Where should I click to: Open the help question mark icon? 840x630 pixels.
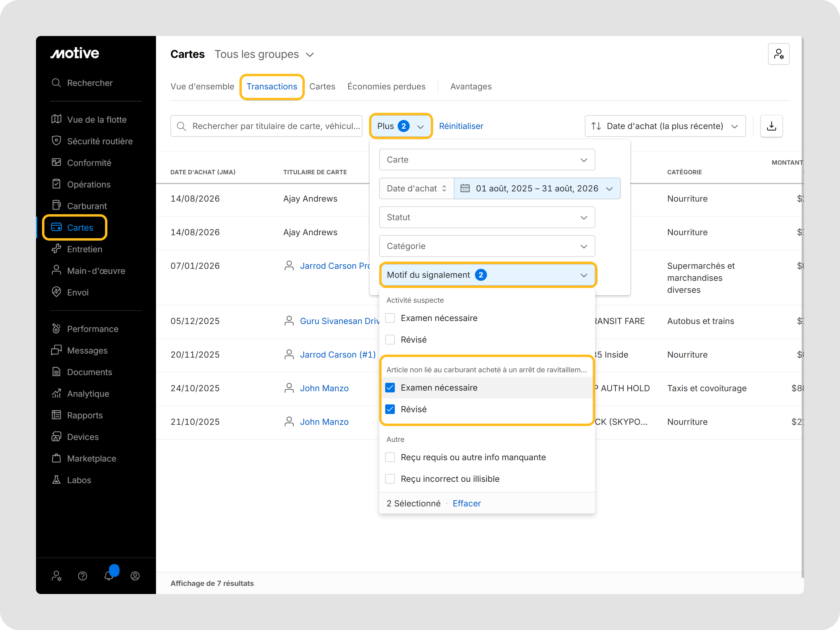coord(82,576)
